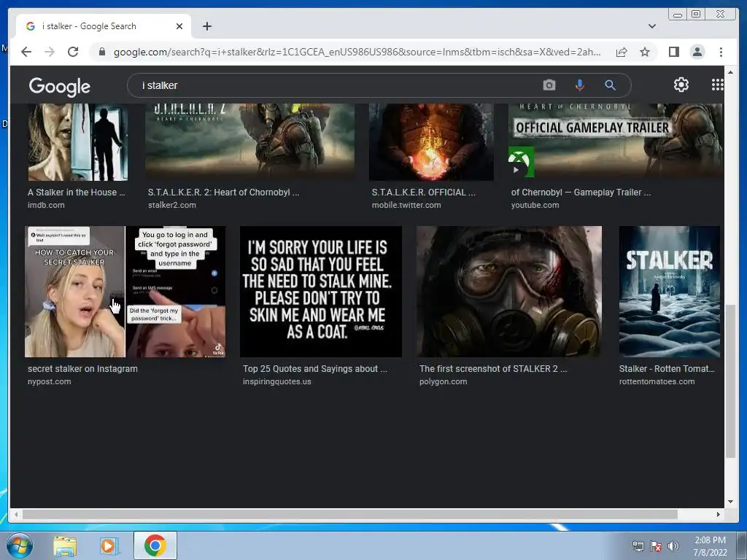Click the forward navigation arrow
Viewport: 747px width, 560px height.
click(x=50, y=52)
